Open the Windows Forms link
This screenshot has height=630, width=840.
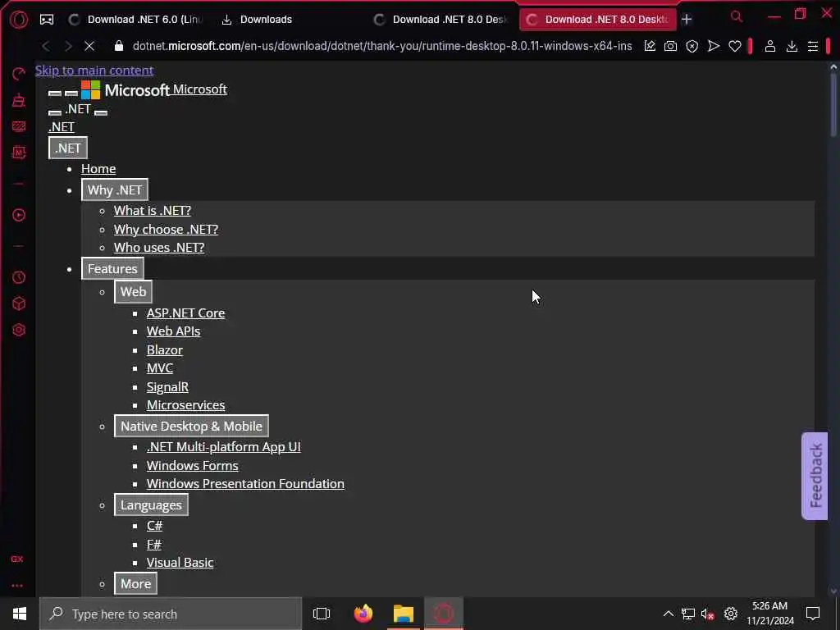[193, 466]
